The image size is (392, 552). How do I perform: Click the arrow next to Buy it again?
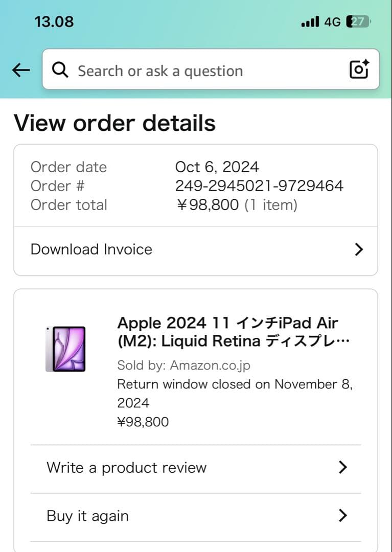(343, 516)
